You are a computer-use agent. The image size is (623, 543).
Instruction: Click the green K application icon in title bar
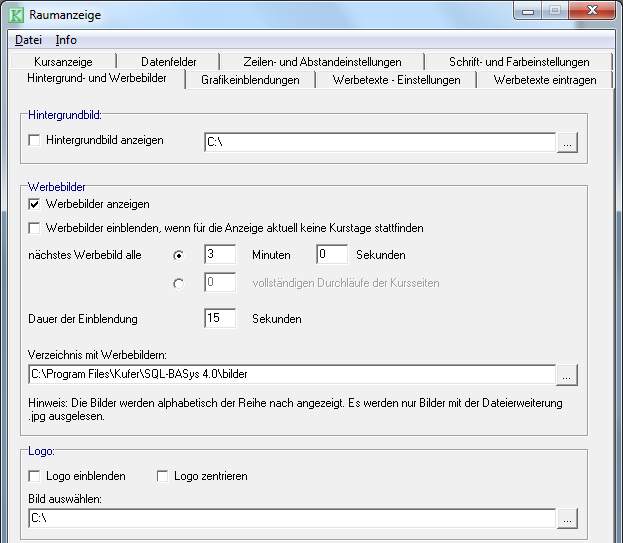click(16, 15)
